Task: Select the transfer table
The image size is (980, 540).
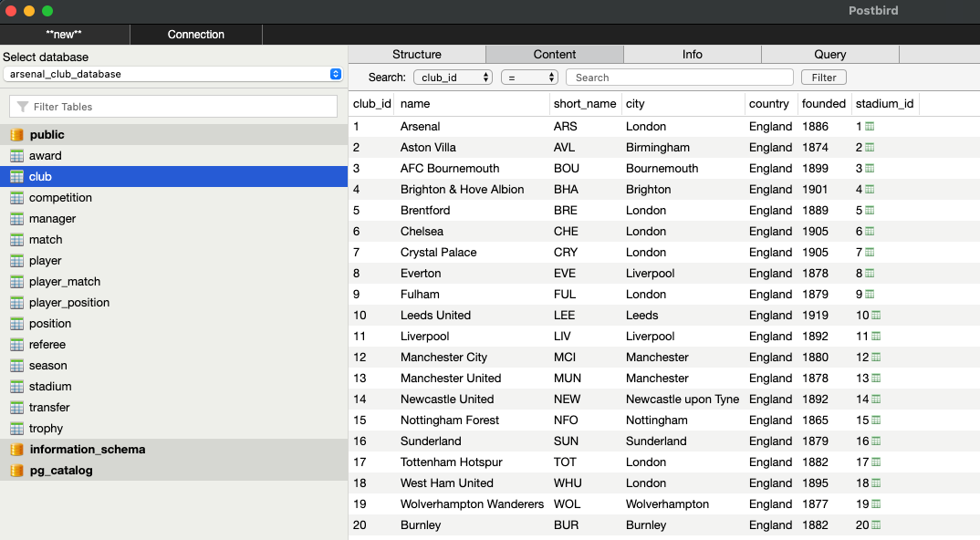Action: tap(173, 408)
